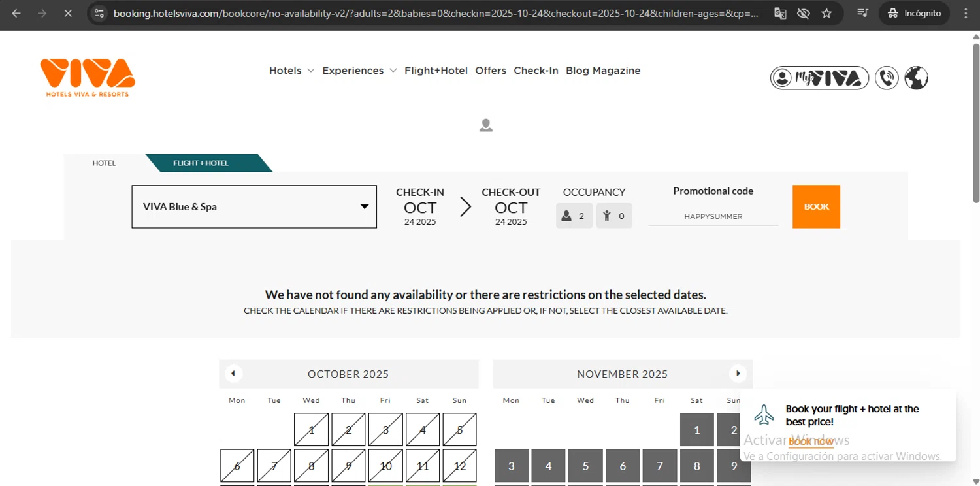Click the no availability message heading

485,295
